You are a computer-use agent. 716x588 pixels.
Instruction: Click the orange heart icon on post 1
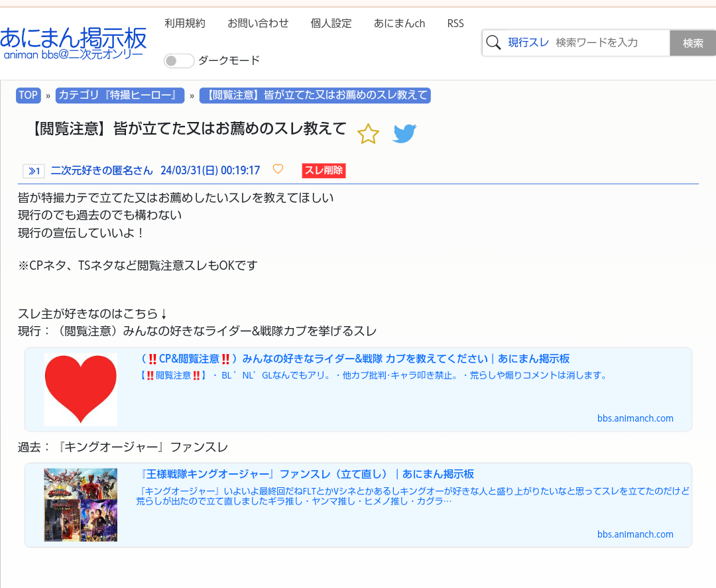click(278, 170)
